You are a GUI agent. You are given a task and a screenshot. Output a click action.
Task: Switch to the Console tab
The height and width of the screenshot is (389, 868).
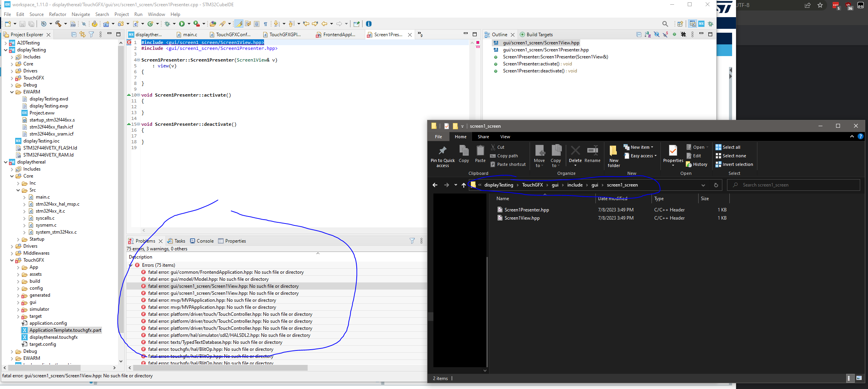coord(205,241)
